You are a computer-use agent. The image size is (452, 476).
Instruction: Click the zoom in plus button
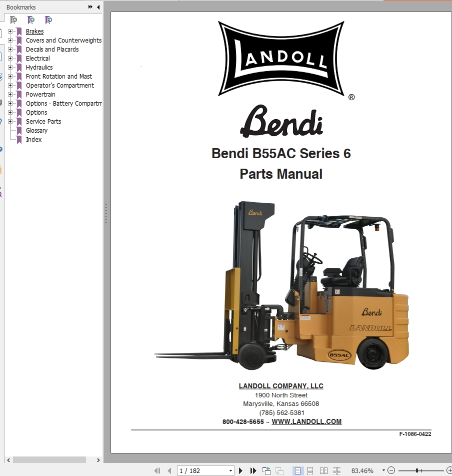coord(450,470)
